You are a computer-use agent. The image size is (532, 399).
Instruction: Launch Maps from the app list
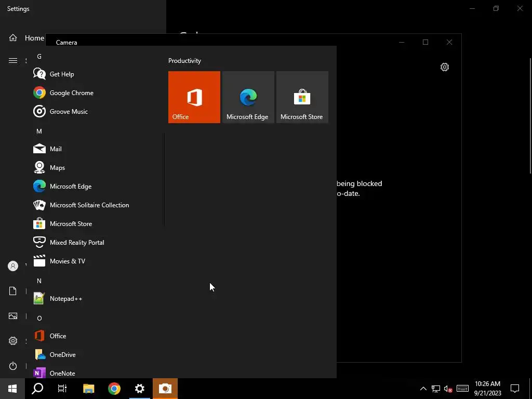click(95, 167)
